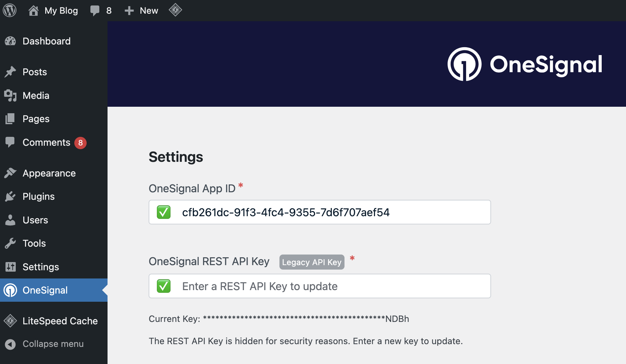Collapse the admin sidebar menu
The width and height of the screenshot is (626, 364).
[54, 344]
